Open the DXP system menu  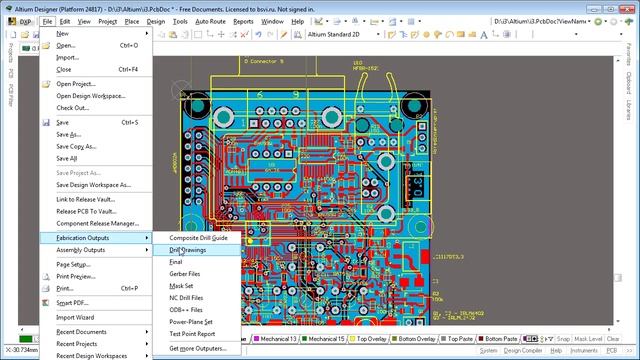pyautogui.click(x=21, y=21)
